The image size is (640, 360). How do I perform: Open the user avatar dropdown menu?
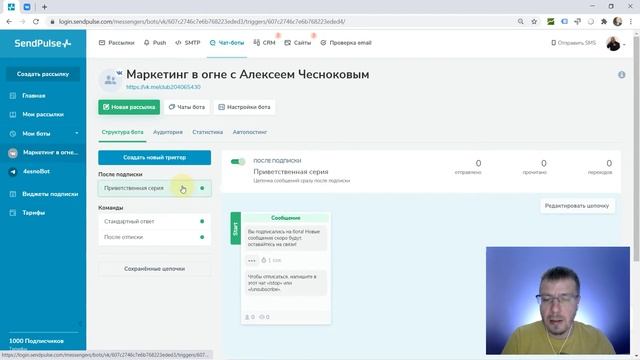pyautogui.click(x=616, y=44)
